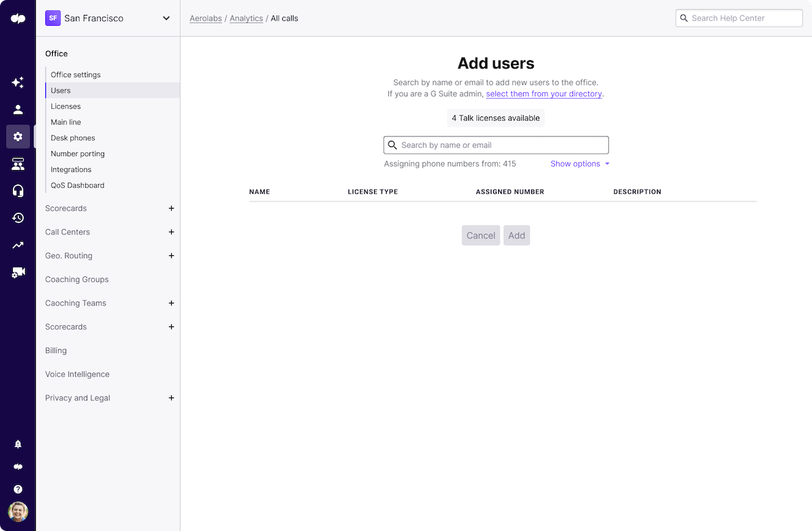Select the headset support icon
Image resolution: width=812 pixels, height=531 pixels.
coord(18,190)
